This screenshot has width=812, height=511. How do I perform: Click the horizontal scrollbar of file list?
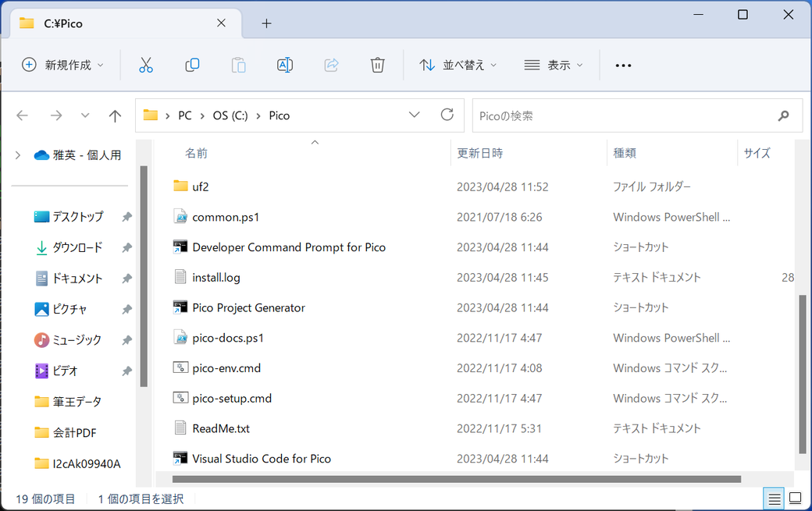tap(457, 479)
